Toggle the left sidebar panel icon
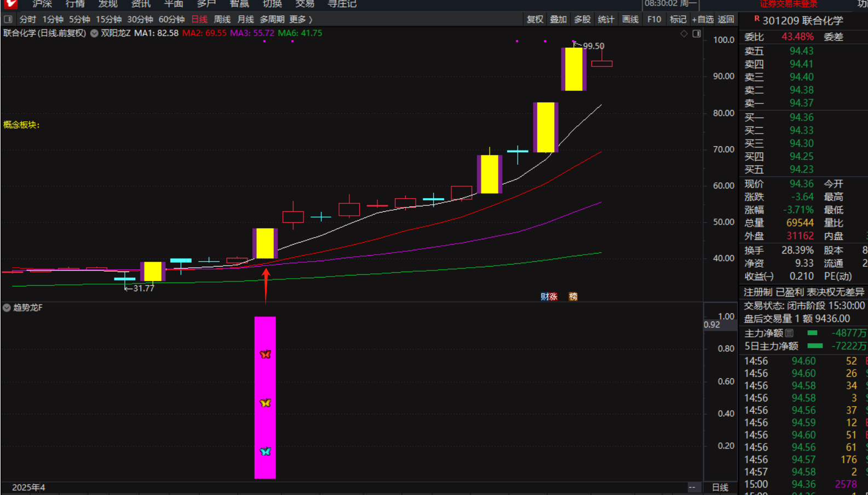Viewport: 868px width, 495px height. pos(8,19)
